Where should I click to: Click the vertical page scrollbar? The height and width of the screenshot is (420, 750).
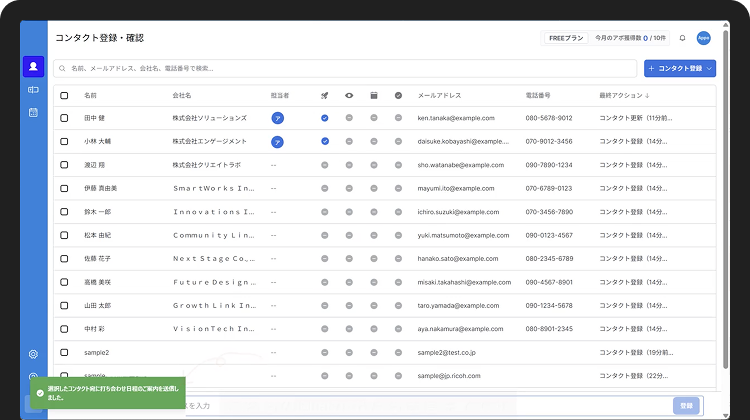pyautogui.click(x=726, y=199)
